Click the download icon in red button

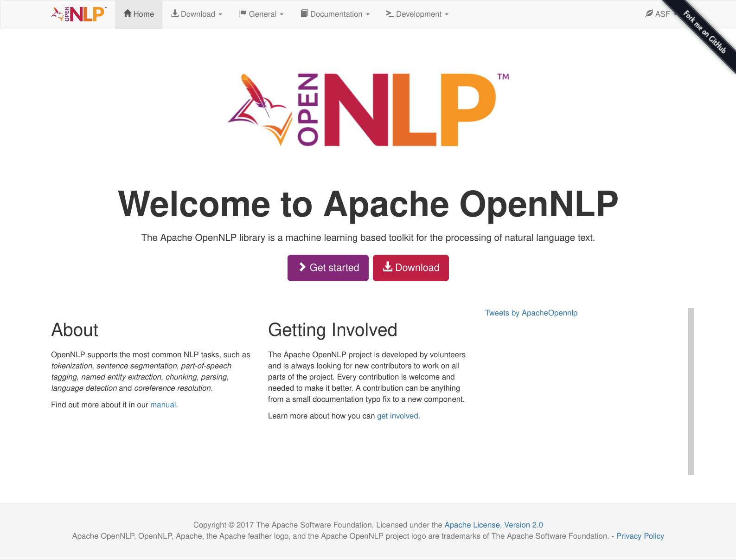point(388,266)
